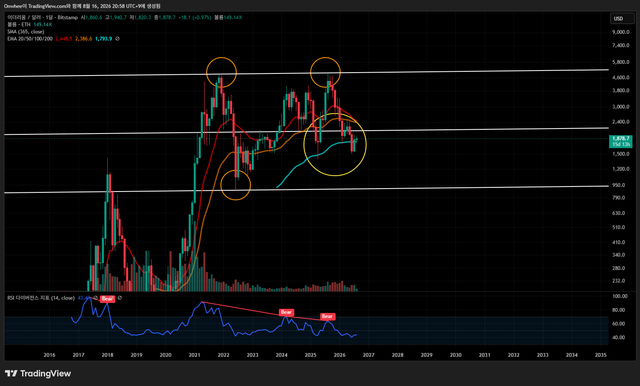Click the 3,800.0 price axis label
Screen dimensions: 640x386
pyautogui.click(x=620, y=90)
